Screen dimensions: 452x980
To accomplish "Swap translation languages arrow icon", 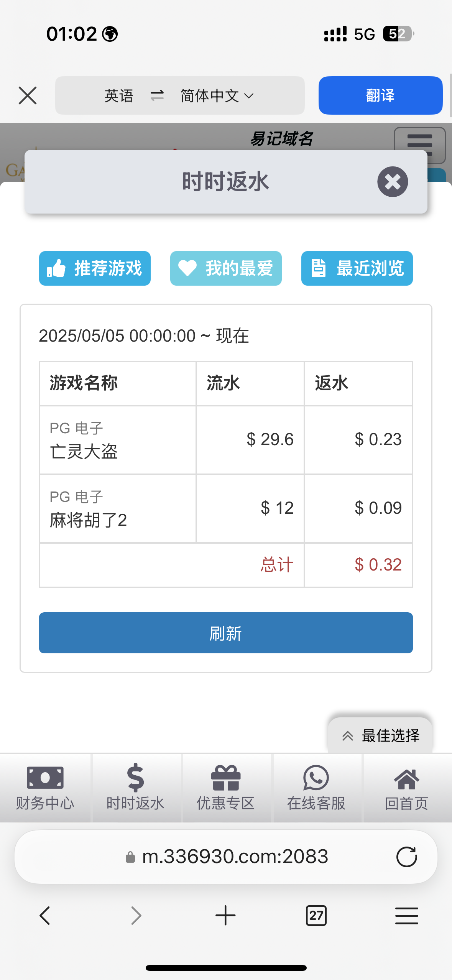I will [x=157, y=95].
